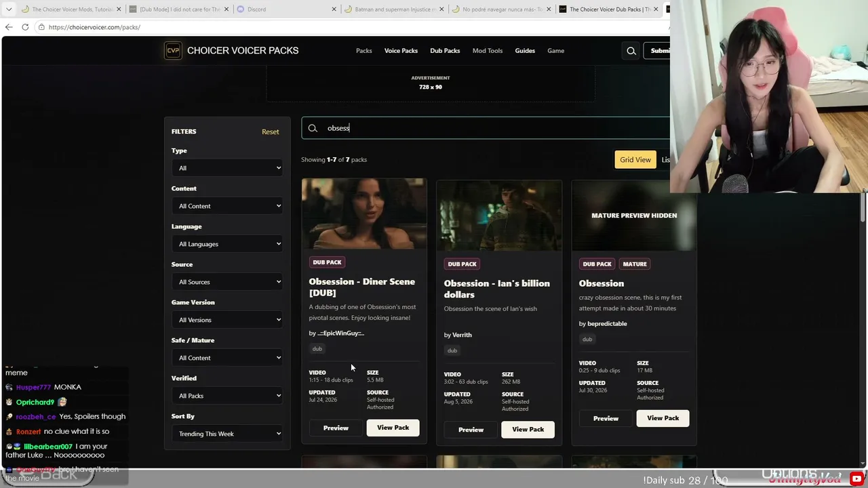868x488 pixels.
Task: Open 'Obsession - Diner Scene [DUB]' title link
Action: click(x=362, y=287)
